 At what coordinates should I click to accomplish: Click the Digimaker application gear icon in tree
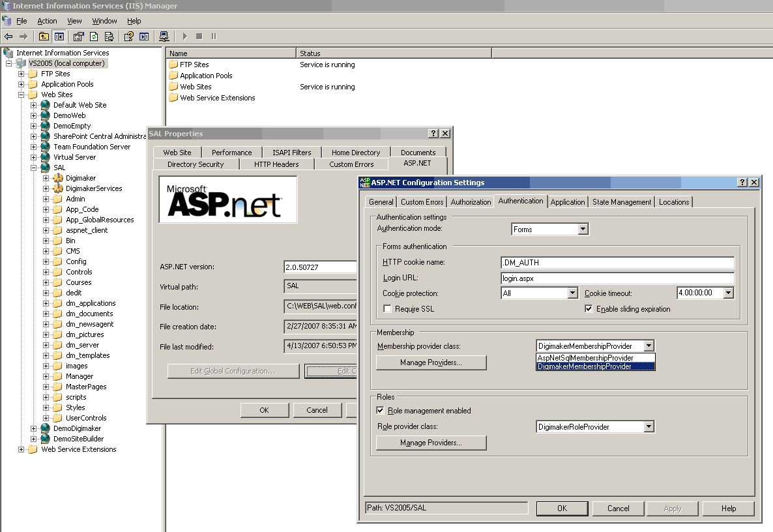(58, 178)
